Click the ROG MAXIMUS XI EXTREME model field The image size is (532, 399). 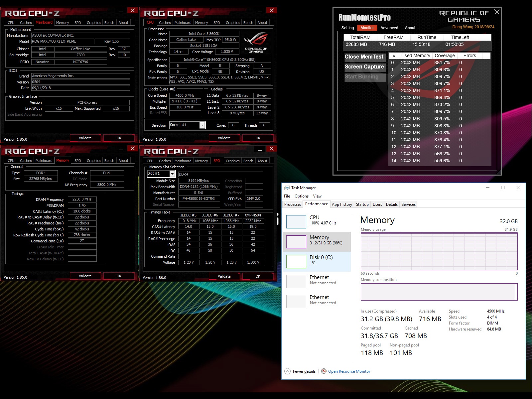(63, 42)
